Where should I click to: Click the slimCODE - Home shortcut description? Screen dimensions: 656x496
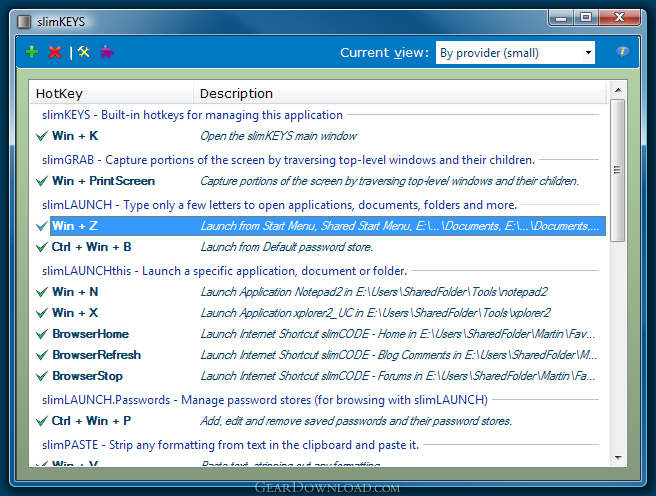[x=398, y=334]
